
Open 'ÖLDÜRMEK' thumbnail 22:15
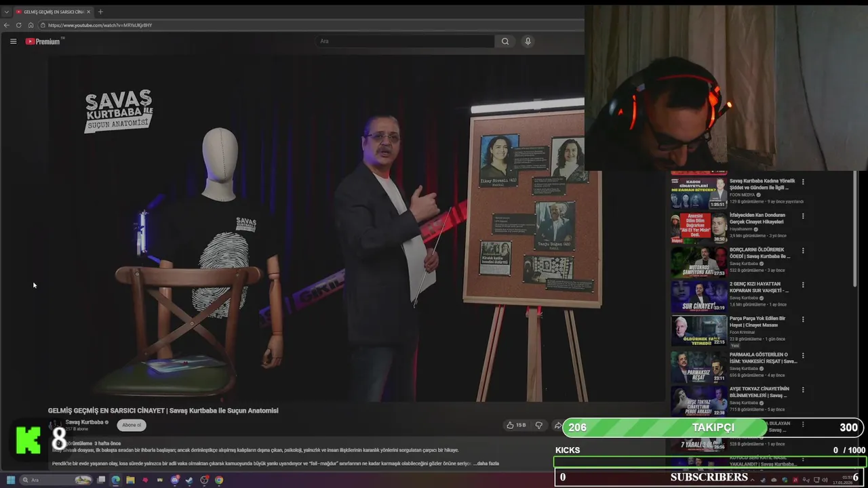tap(698, 331)
